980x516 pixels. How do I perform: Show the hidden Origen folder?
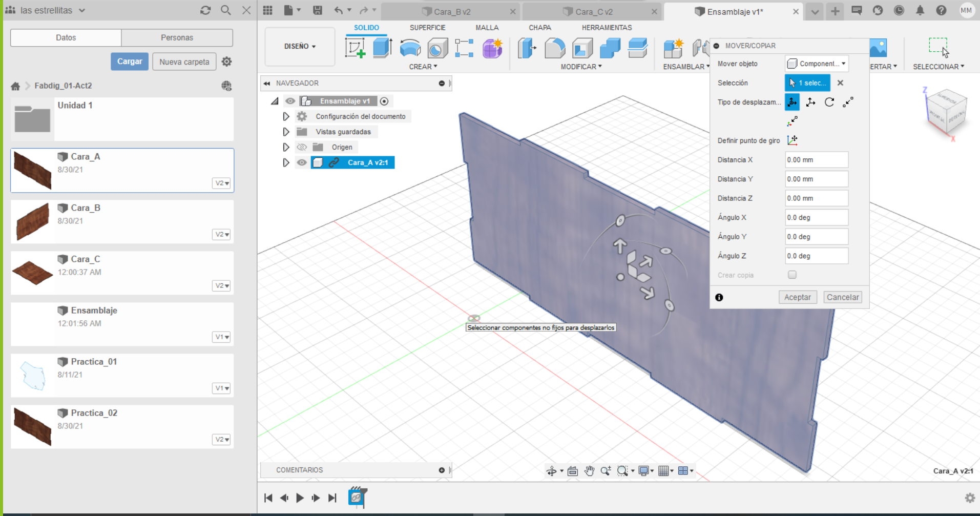tap(302, 147)
